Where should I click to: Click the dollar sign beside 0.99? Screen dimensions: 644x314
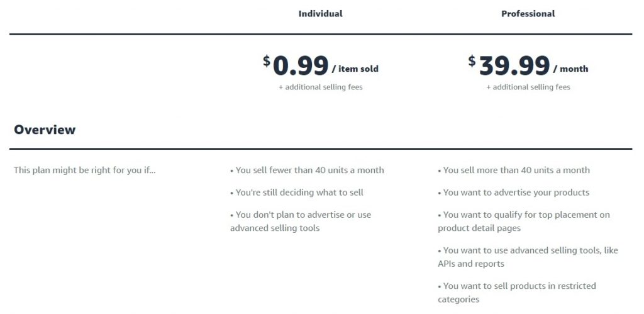coord(267,61)
